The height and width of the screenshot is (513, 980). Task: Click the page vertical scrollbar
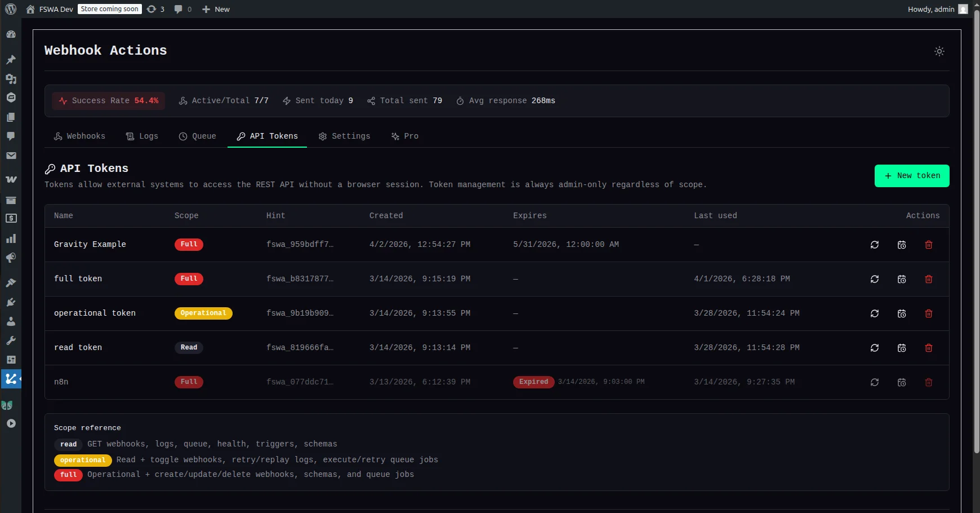pyautogui.click(x=977, y=232)
